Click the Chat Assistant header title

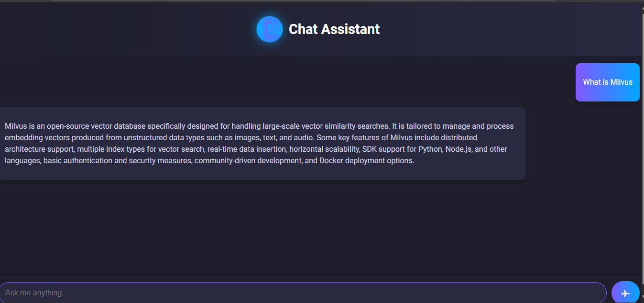pos(334,29)
